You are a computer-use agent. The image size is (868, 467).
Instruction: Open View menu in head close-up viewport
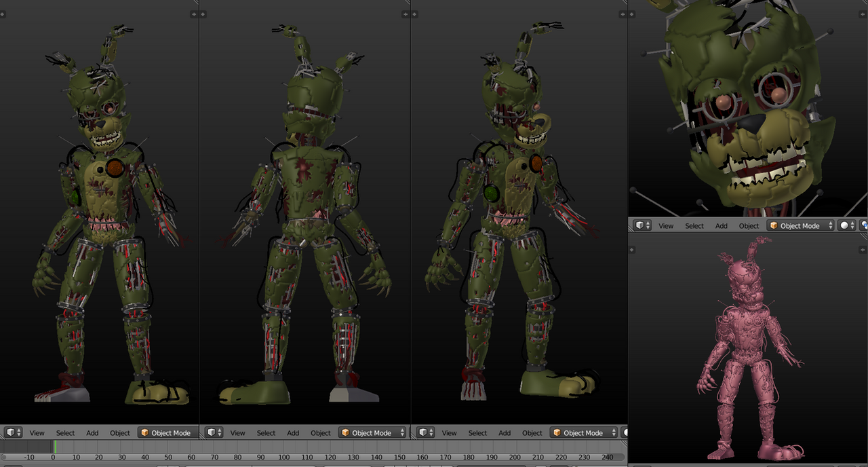point(667,225)
